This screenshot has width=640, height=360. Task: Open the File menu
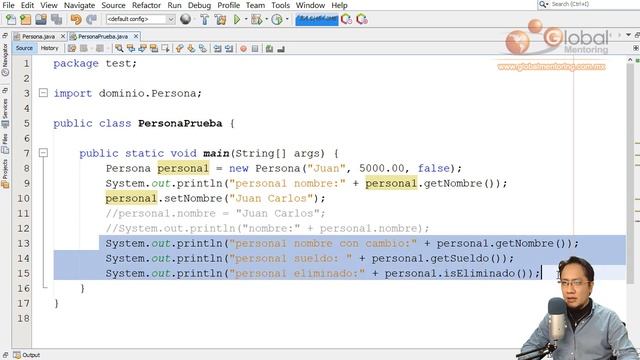tap(8, 5)
